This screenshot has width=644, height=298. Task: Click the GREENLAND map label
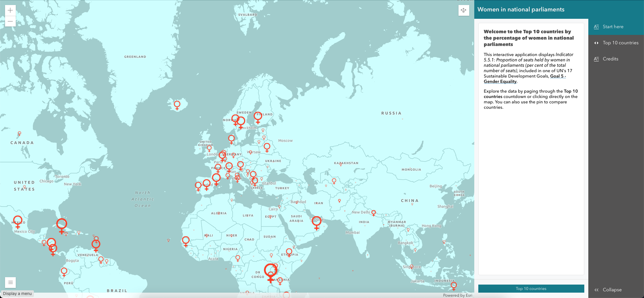135,57
